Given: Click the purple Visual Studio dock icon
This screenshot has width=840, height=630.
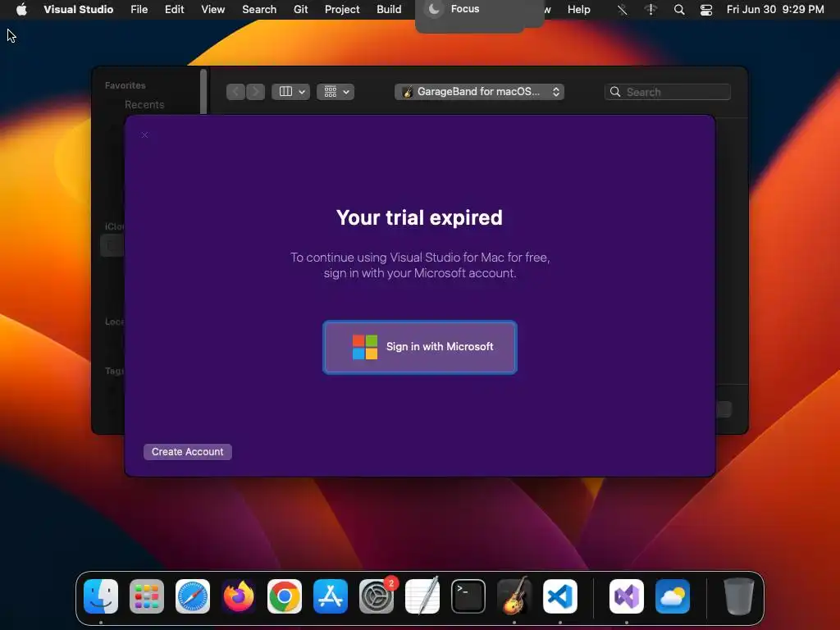Looking at the screenshot, I should [x=627, y=596].
